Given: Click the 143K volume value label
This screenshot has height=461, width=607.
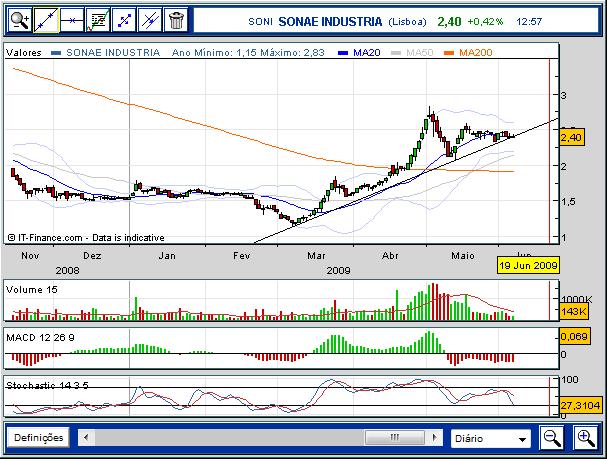Looking at the screenshot, I should 573,311.
